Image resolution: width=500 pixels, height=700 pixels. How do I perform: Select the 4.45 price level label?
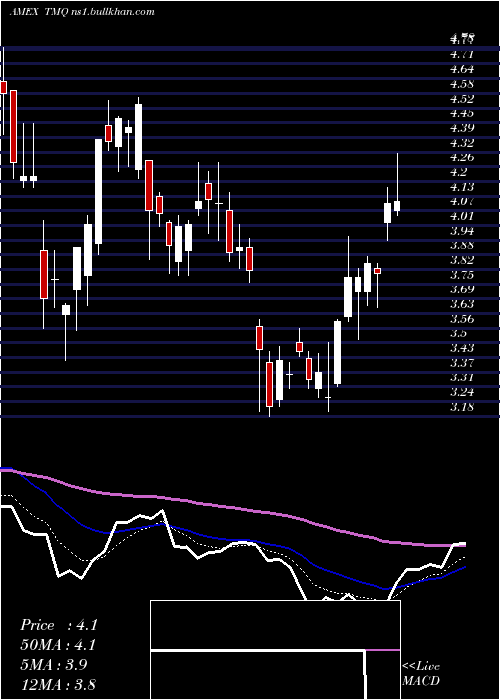[x=462, y=113]
